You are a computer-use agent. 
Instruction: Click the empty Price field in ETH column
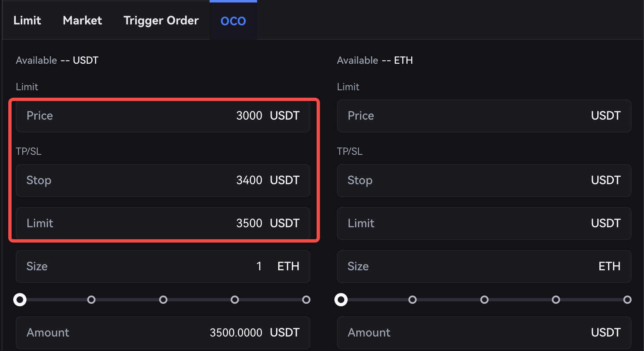coord(484,116)
